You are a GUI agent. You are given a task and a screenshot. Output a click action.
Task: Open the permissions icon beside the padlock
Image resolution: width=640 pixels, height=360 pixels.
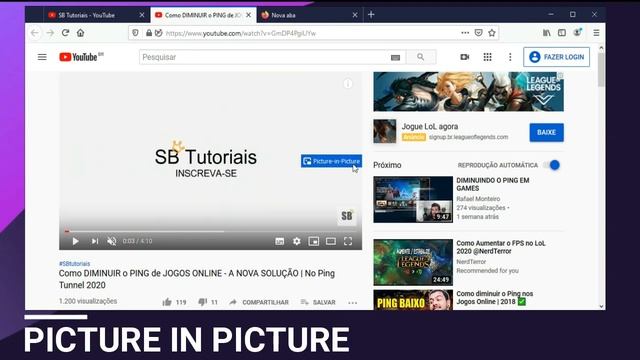pos(158,33)
